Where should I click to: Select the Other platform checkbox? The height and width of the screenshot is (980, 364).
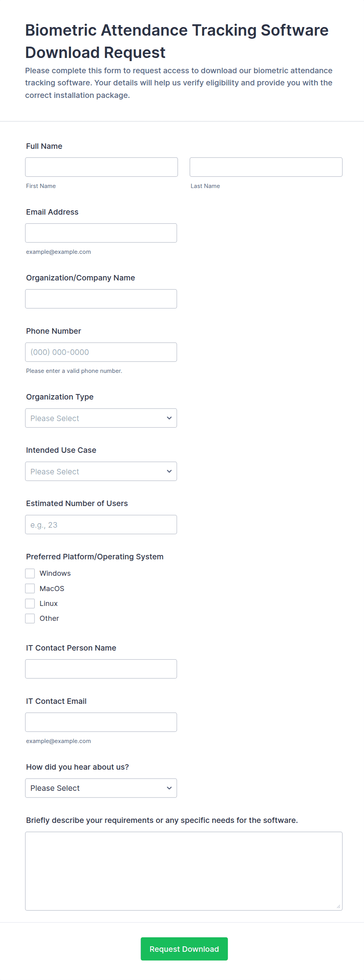pyautogui.click(x=30, y=618)
